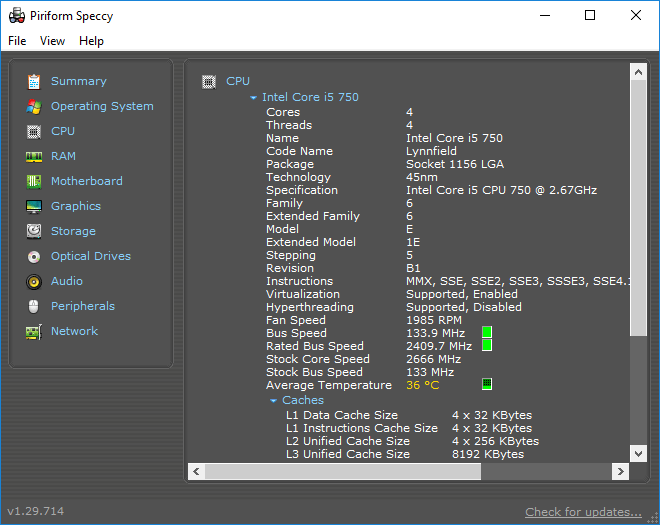Click green indicator next to Rated Bus Speed
Screen dimensions: 660x525
pyautogui.click(x=487, y=345)
